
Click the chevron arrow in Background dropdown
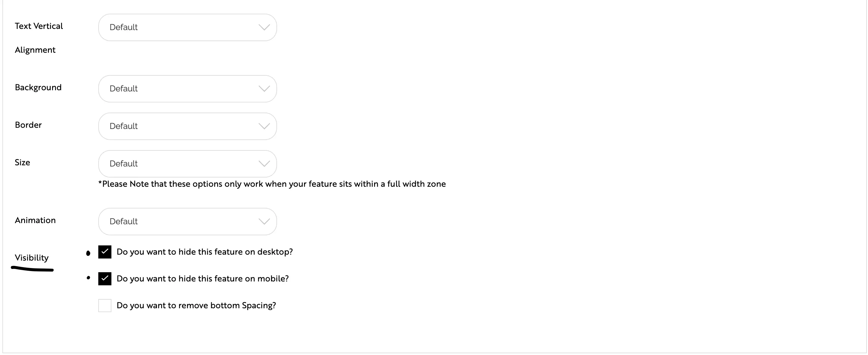(x=264, y=88)
